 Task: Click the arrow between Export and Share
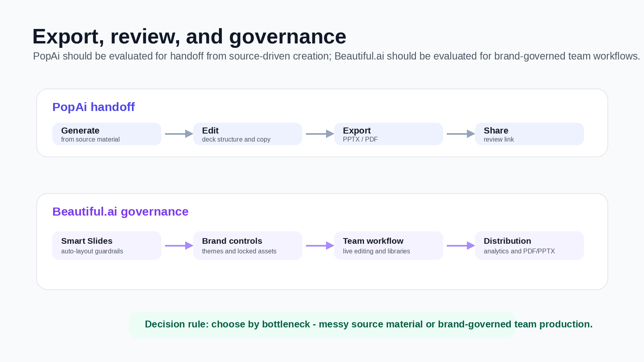tap(461, 134)
